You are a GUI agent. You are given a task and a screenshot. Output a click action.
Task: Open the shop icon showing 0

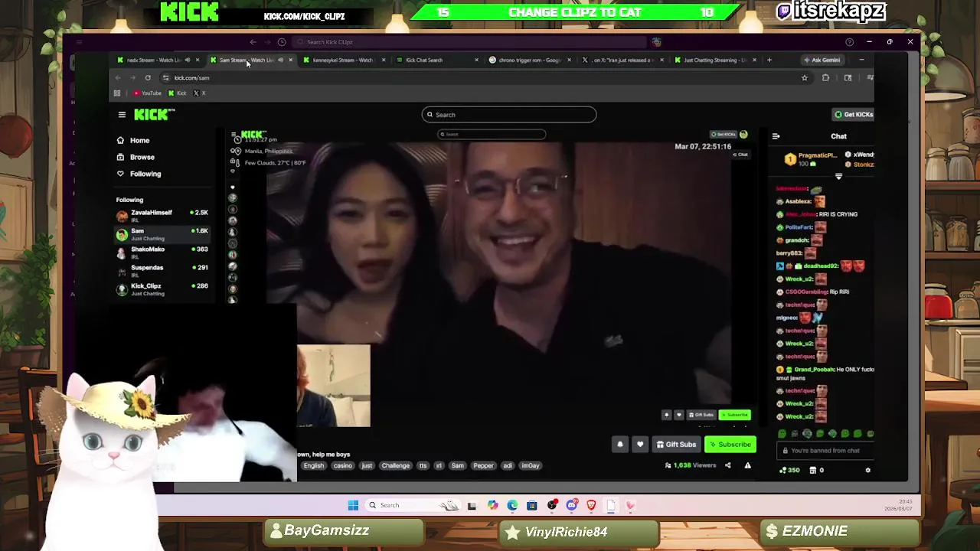817,470
